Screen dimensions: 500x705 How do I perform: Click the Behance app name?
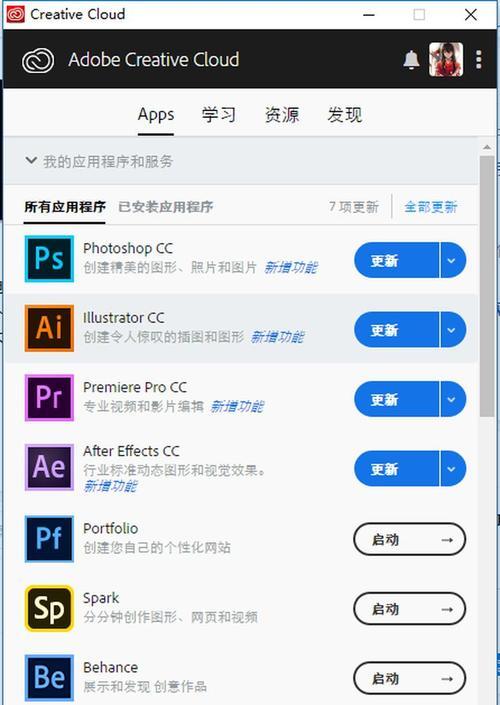110,668
